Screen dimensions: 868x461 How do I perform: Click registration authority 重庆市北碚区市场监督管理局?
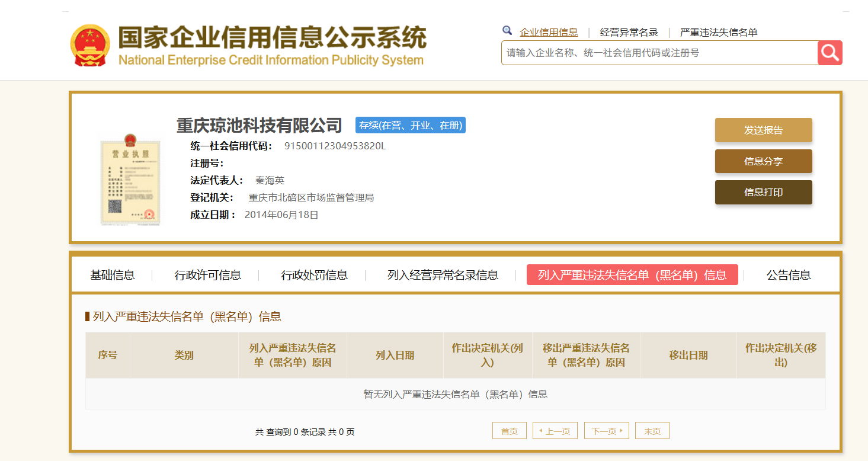click(x=311, y=197)
